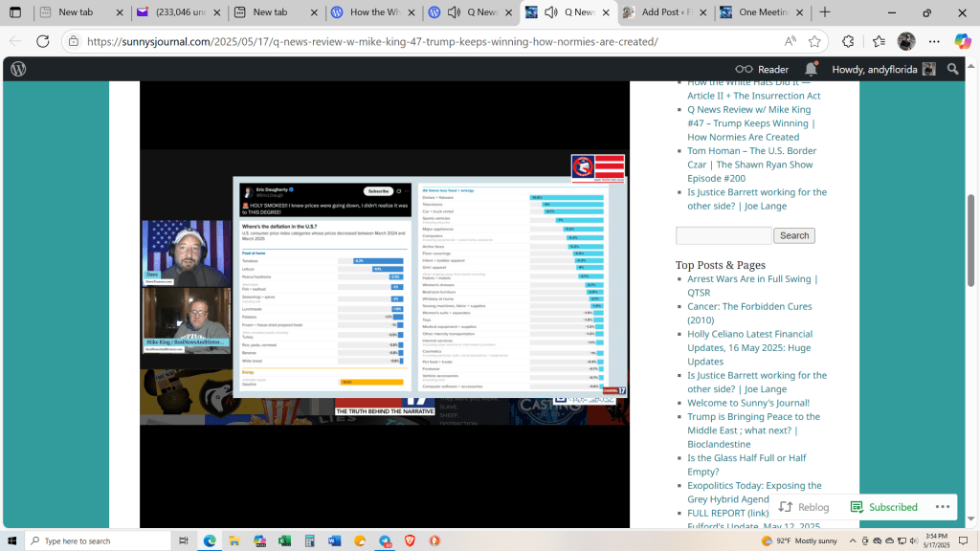Switch to the One Meeting browser tab
Image resolution: width=980 pixels, height=551 pixels.
click(760, 12)
